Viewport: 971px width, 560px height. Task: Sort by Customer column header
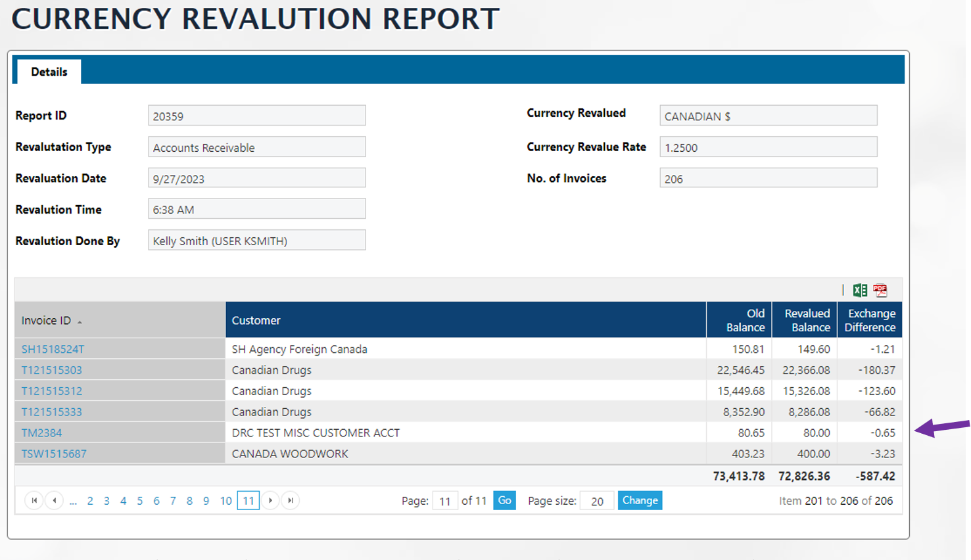pyautogui.click(x=256, y=321)
